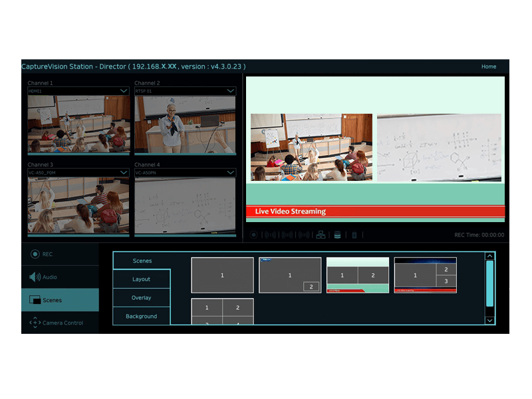Go to Home link
The height and width of the screenshot is (399, 532).
coord(489,66)
